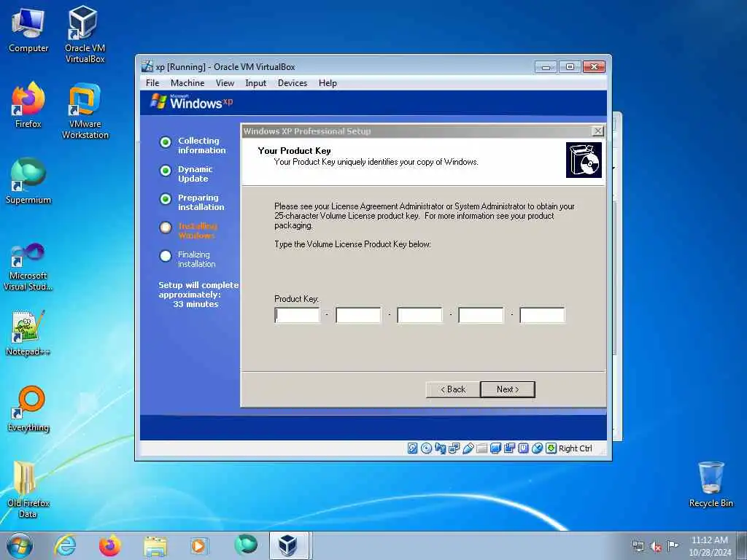The height and width of the screenshot is (560, 747).
Task: Open the File menu in VirtualBox
Action: [152, 83]
